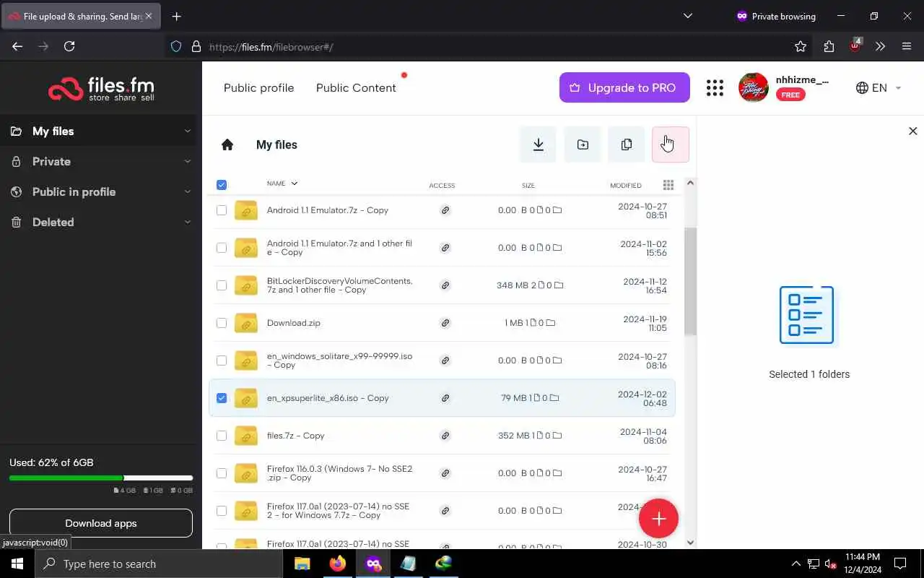Click the copy toolbar icon
This screenshot has height=578, width=924.
tap(627, 144)
